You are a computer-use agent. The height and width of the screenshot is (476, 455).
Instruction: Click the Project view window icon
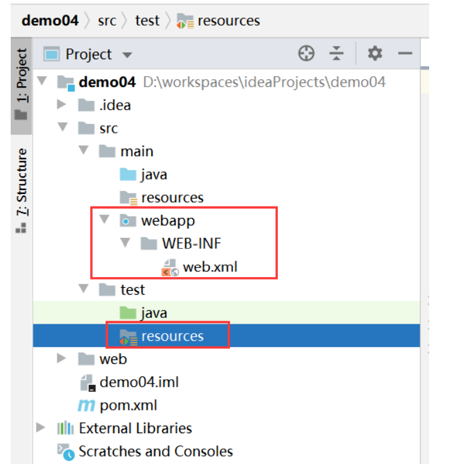coord(52,54)
